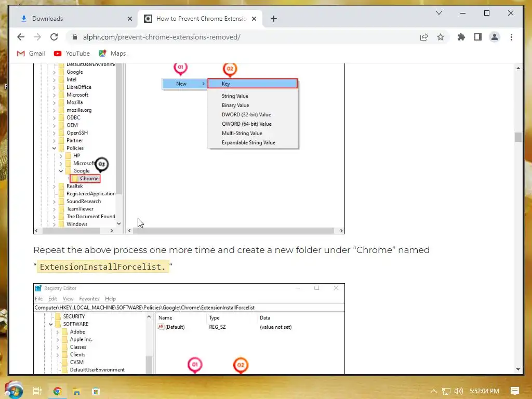Open a new browser tab

[x=274, y=19]
